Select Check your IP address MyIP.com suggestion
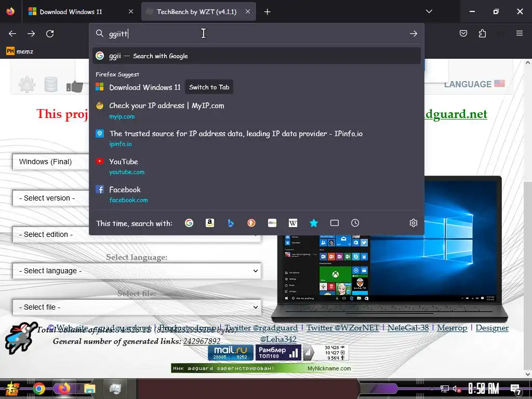Screen dimensions: 532x399 pyautogui.click(x=257, y=110)
